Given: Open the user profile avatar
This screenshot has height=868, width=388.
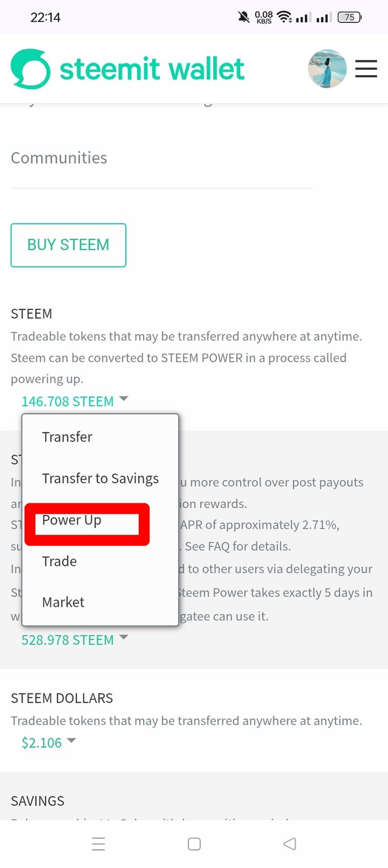Looking at the screenshot, I should click(327, 69).
